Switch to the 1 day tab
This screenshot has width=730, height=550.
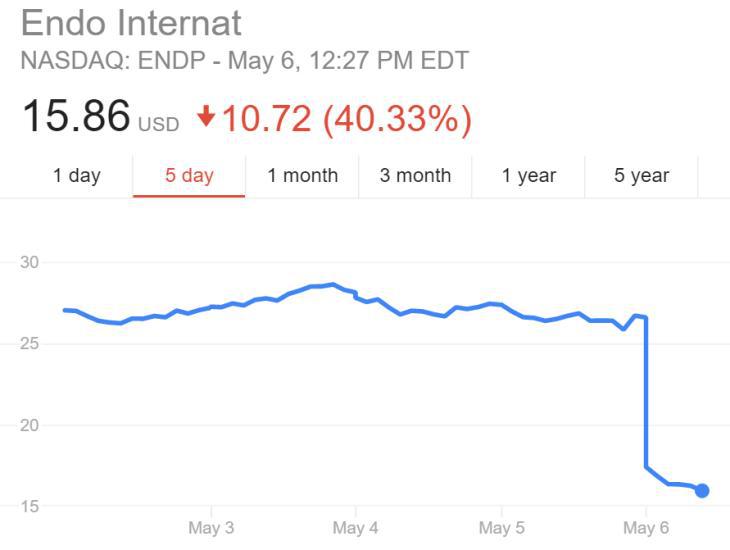[x=76, y=176]
